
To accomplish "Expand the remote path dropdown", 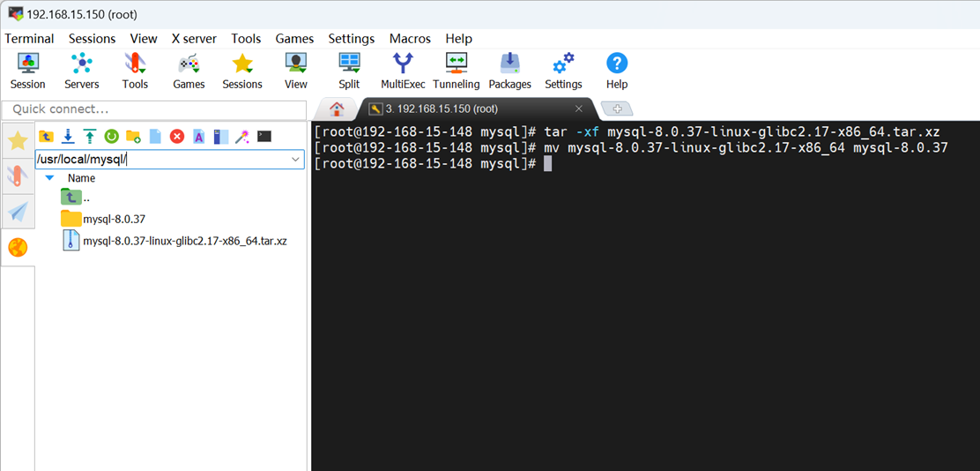I will point(296,160).
